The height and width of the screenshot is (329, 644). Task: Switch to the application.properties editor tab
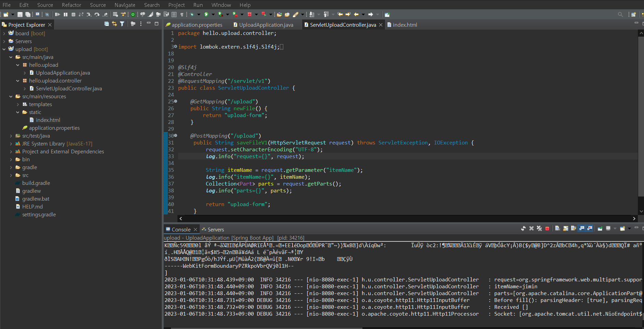(197, 25)
